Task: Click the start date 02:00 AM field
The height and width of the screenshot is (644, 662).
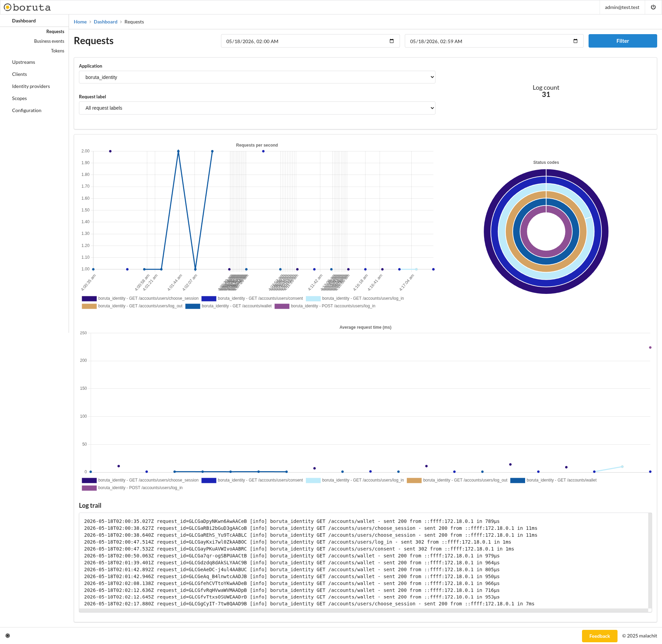Action: pyautogui.click(x=310, y=41)
